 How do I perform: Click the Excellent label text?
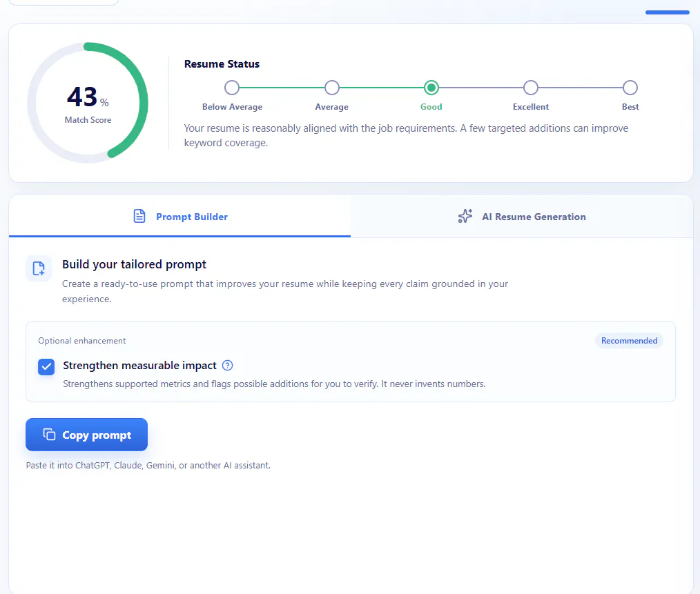530,107
